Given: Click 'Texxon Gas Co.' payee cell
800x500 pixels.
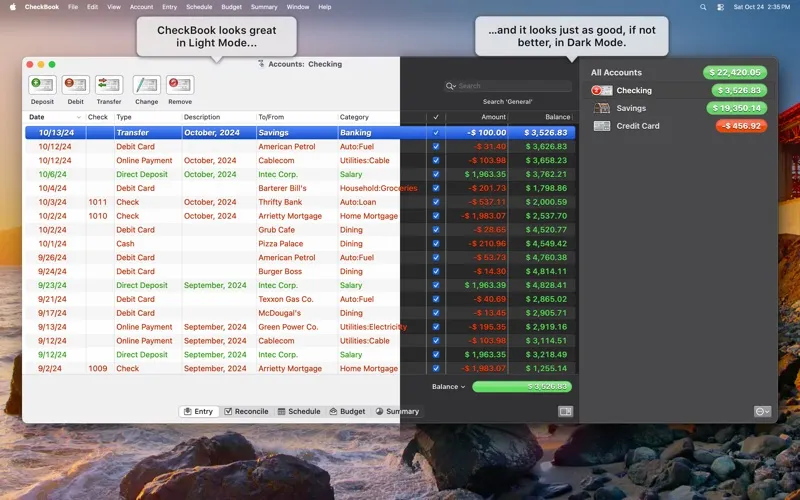Looking at the screenshot, I should (286, 299).
